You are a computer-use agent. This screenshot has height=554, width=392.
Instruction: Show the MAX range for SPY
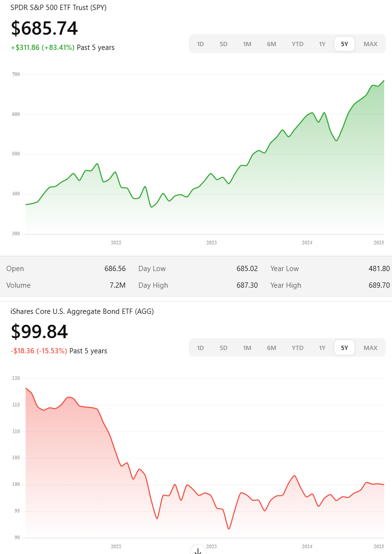pyautogui.click(x=371, y=44)
